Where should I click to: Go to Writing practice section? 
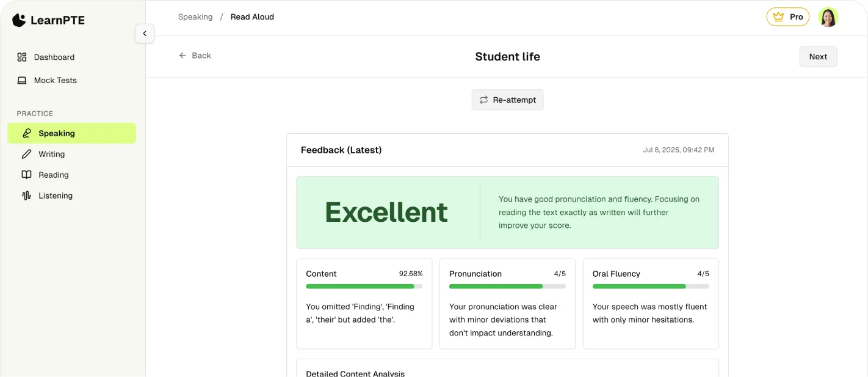tap(51, 154)
